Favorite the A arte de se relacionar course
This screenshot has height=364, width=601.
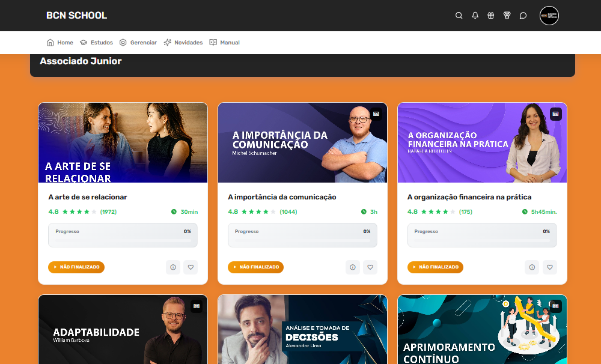pyautogui.click(x=191, y=267)
